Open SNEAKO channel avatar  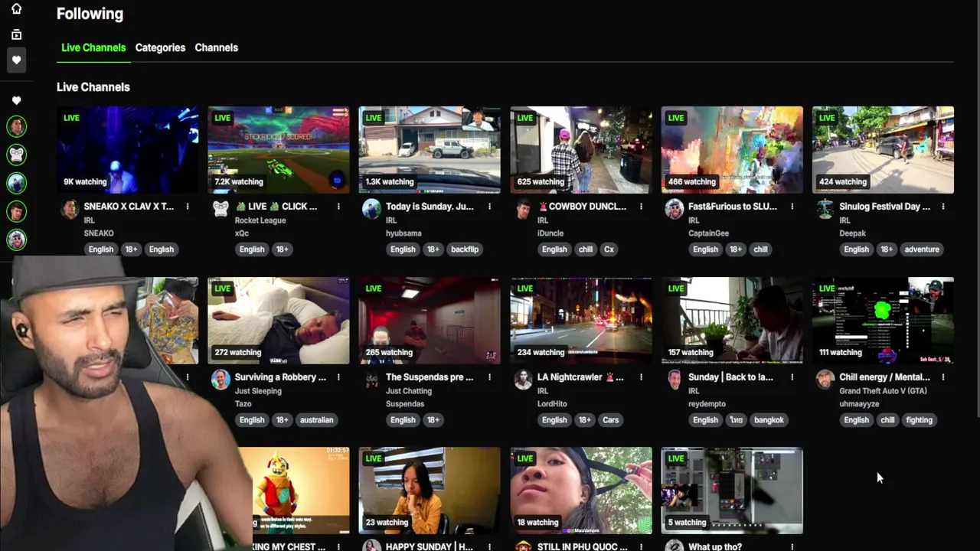70,209
